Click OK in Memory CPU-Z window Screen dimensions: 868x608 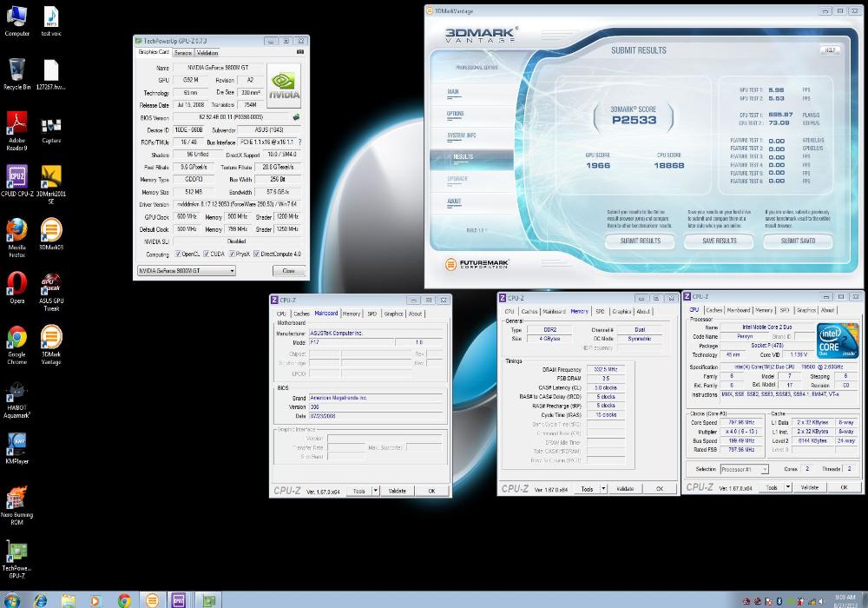click(660, 488)
